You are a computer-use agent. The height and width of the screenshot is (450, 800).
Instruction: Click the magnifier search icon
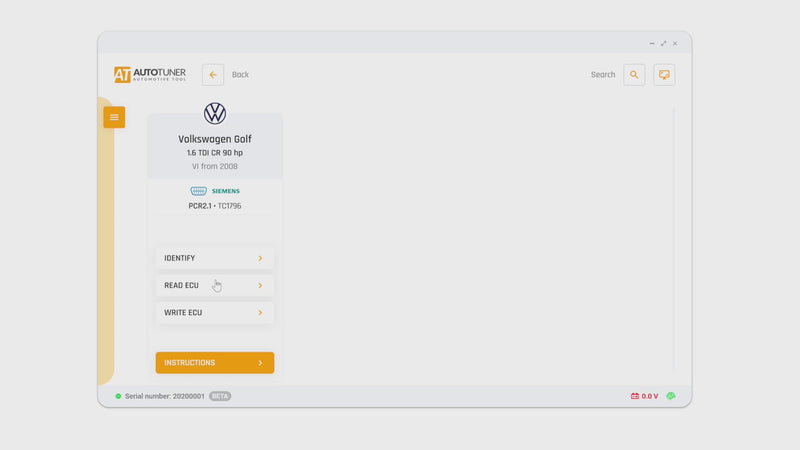(x=634, y=75)
